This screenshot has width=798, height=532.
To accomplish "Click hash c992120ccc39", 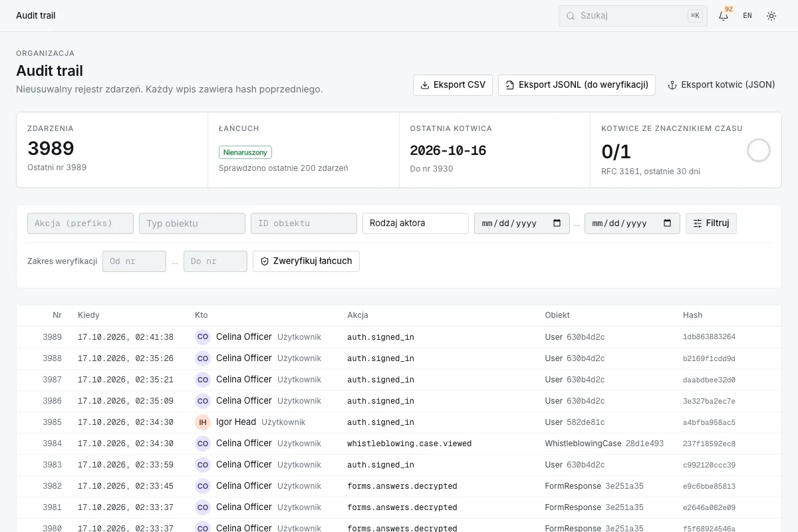I will pyautogui.click(x=710, y=465).
